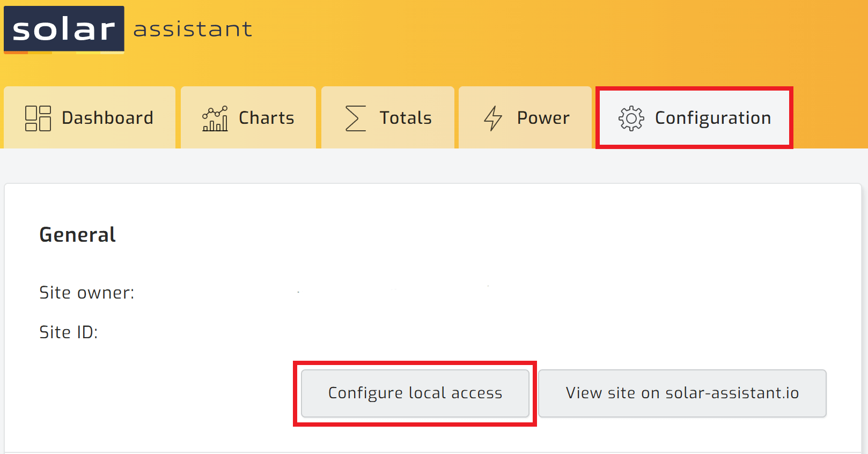
Task: Click the 'assistant' header text
Action: [x=193, y=29]
